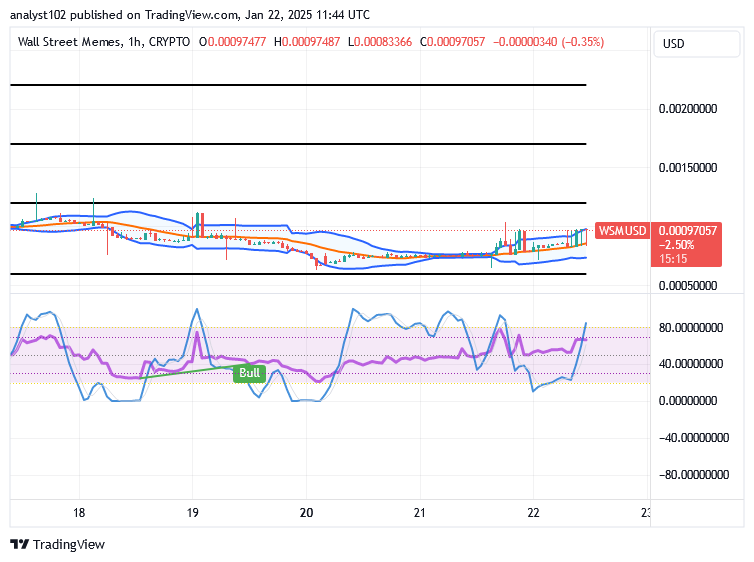Click the high value 0.00097487
754x562 pixels.
pos(311,42)
